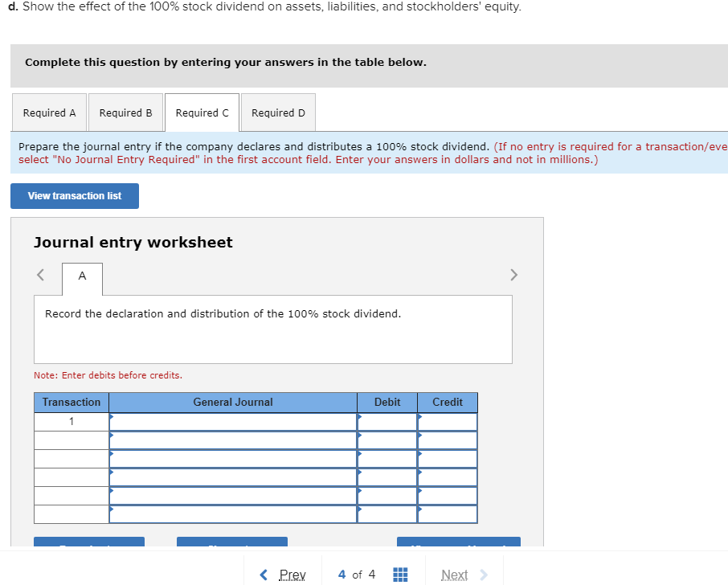
Task: Select the Required C tab
Action: (x=202, y=112)
